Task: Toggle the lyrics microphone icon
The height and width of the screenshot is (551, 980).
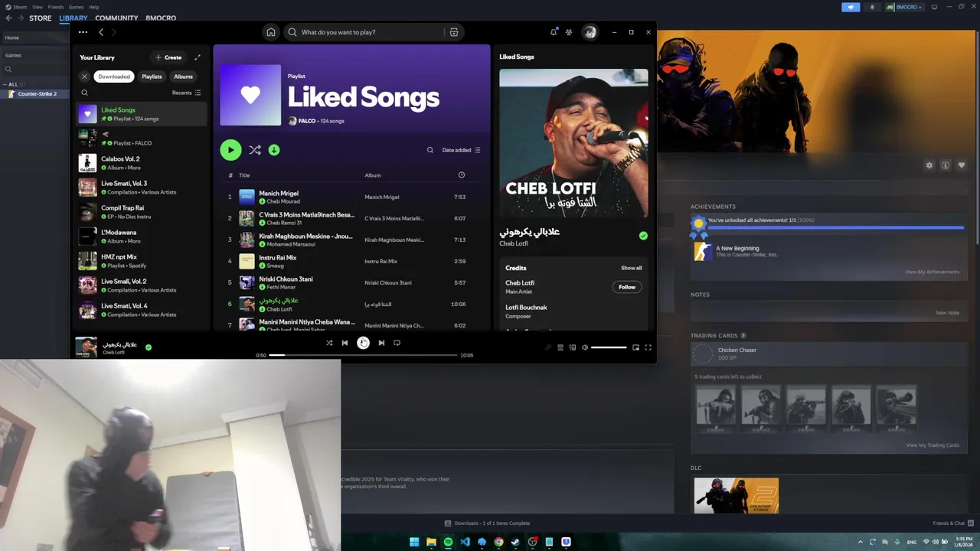Action: point(548,347)
